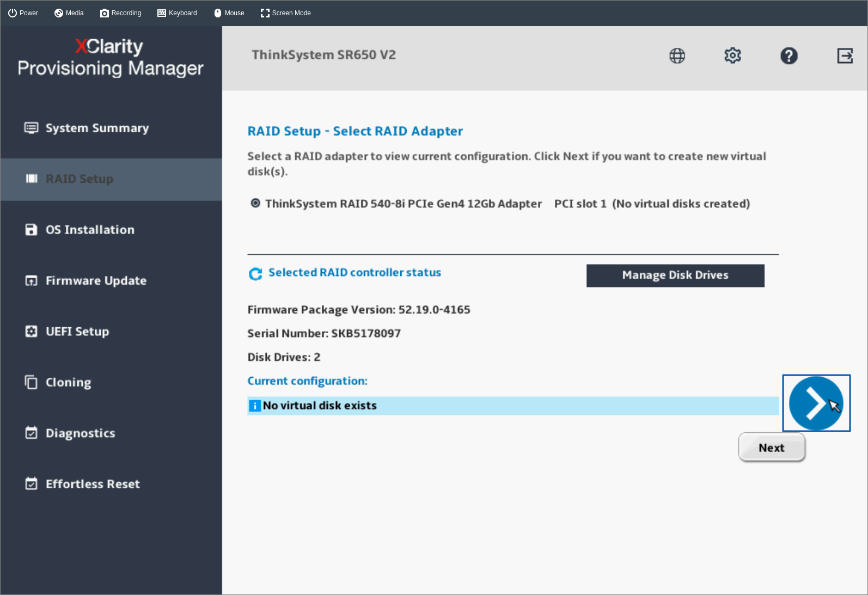Viewport: 868px width, 595px height.
Task: Click the RAID Setup sidebar icon
Action: click(32, 179)
